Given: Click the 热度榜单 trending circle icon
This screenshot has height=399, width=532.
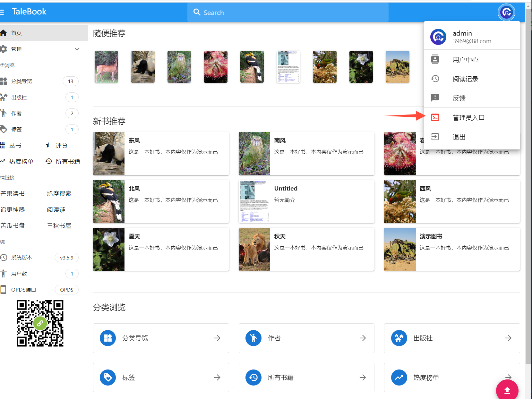Looking at the screenshot, I should click(399, 378).
